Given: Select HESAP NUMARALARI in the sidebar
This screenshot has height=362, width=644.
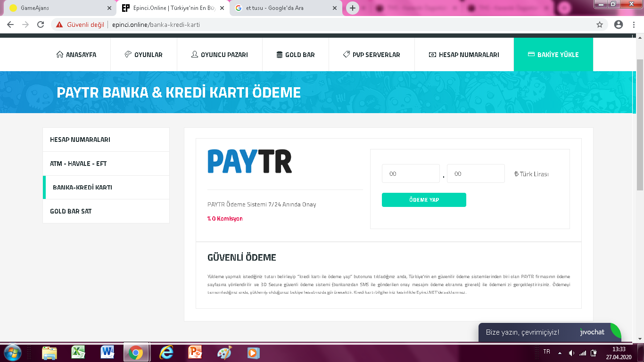Looking at the screenshot, I should tap(106, 140).
